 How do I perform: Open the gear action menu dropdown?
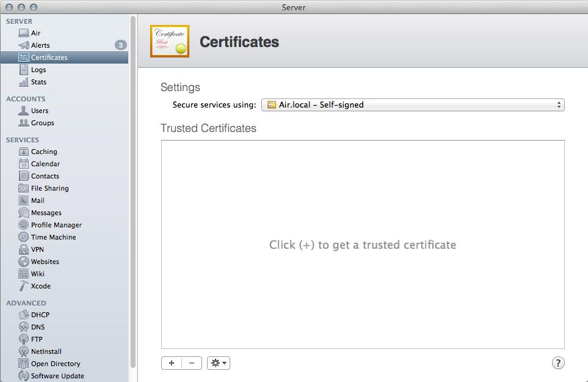pyautogui.click(x=219, y=363)
